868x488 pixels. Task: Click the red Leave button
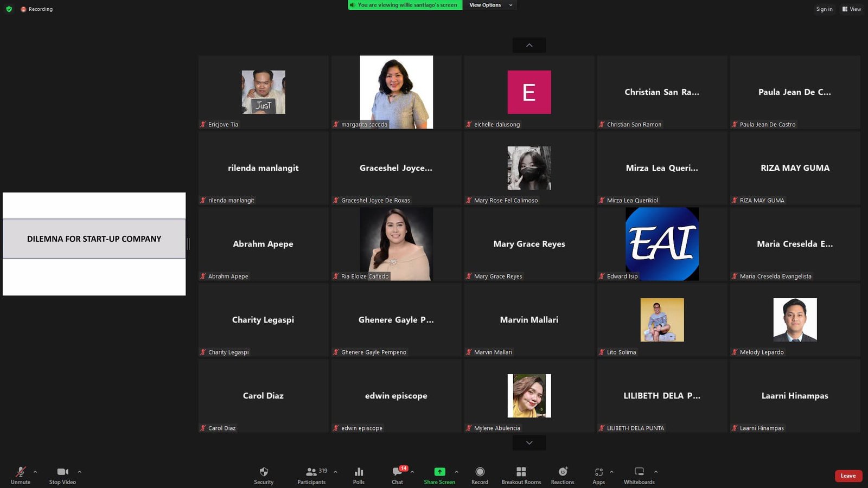[x=848, y=476]
